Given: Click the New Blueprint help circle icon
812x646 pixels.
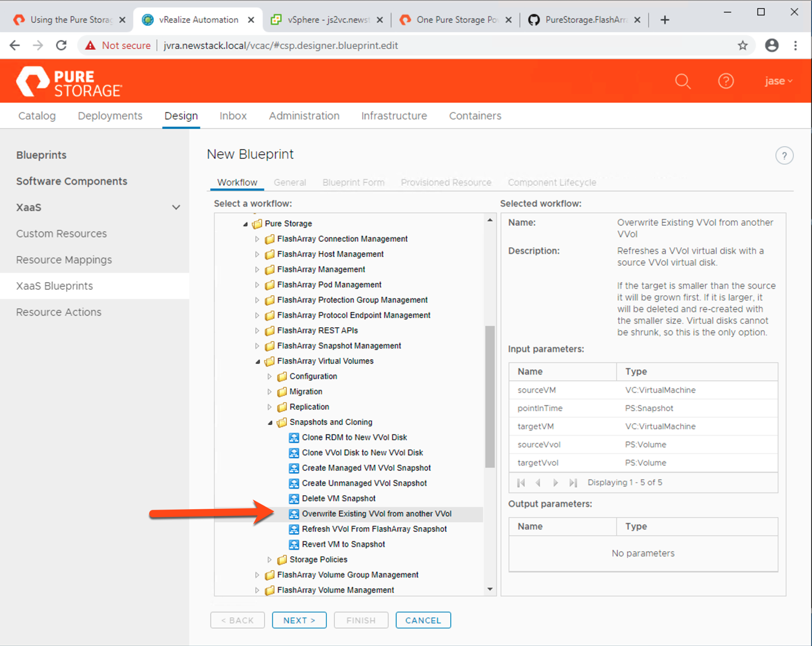Looking at the screenshot, I should pos(784,156).
